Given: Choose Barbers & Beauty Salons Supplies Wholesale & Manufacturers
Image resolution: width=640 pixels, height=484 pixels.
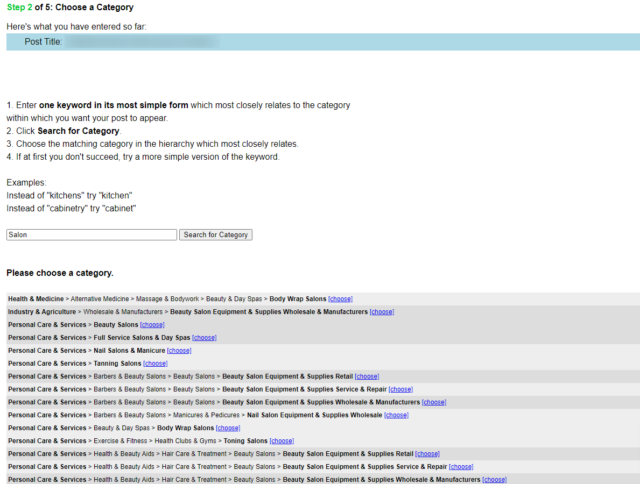Looking at the screenshot, I should pos(434,402).
